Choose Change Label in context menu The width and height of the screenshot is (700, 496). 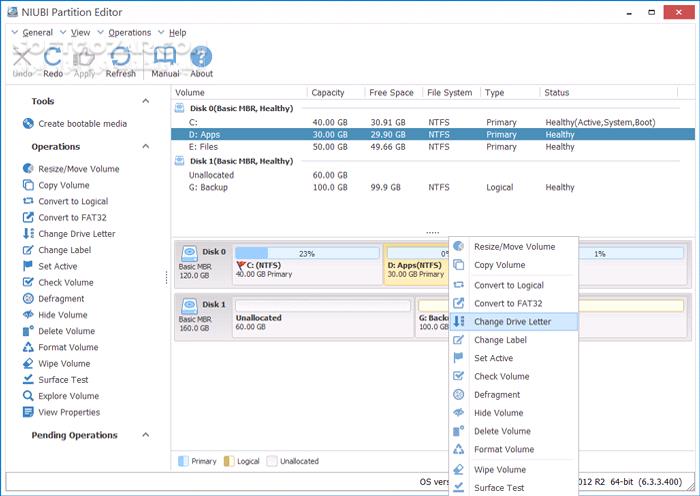point(514,340)
